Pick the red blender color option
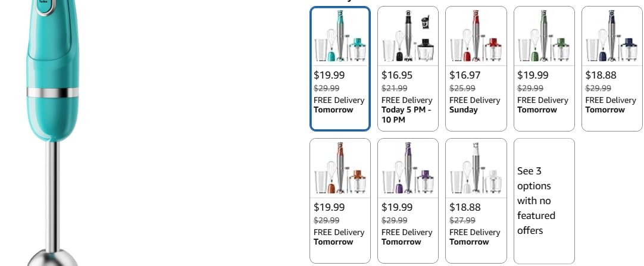This screenshot has height=266, width=644. pos(476,68)
